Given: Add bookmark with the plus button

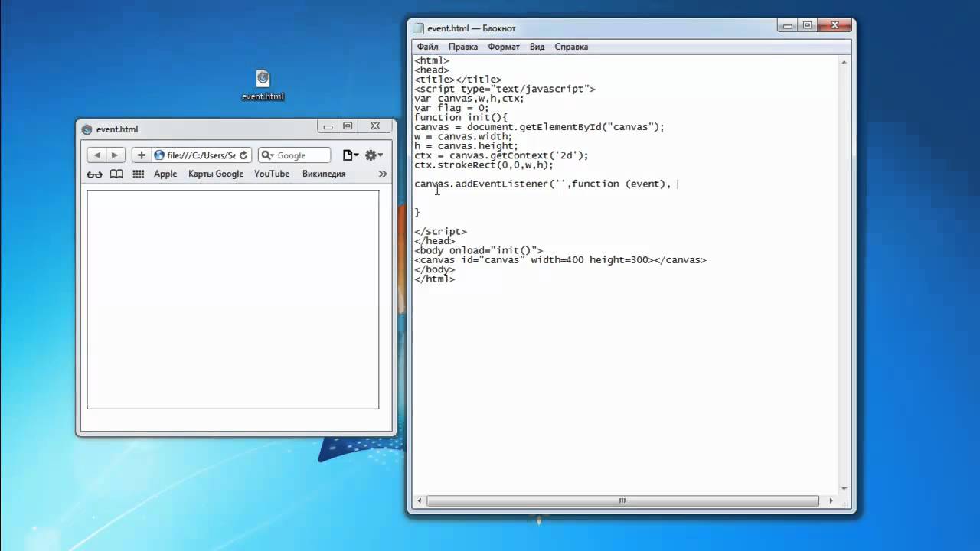Looking at the screenshot, I should tap(141, 155).
